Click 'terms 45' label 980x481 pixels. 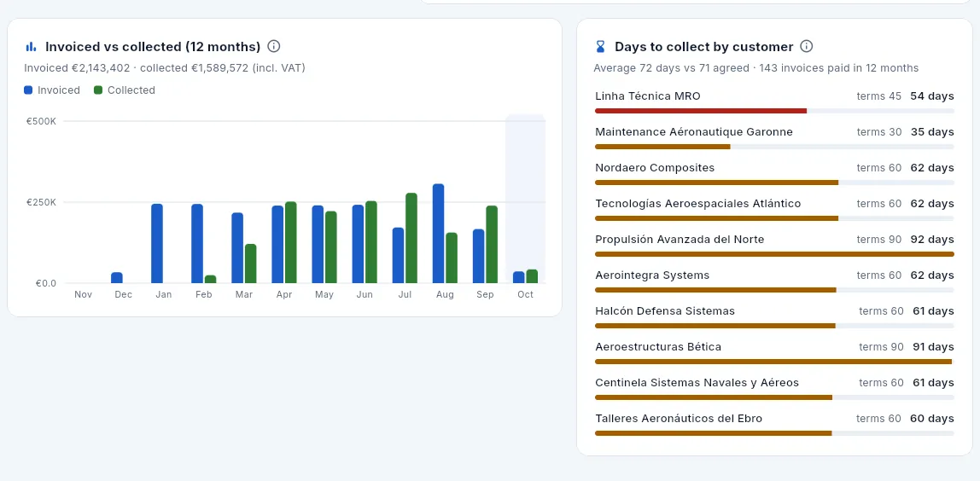(x=878, y=96)
